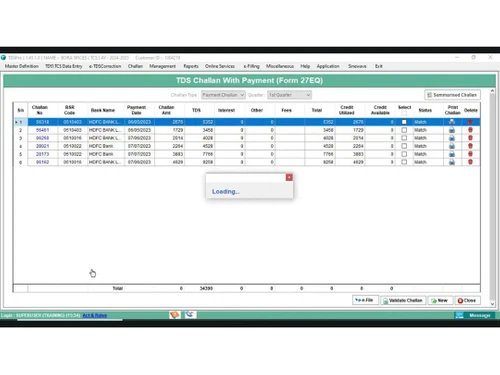Open the TDS/TCS Data Entry menu
This screenshot has height=375, width=500.
click(64, 66)
